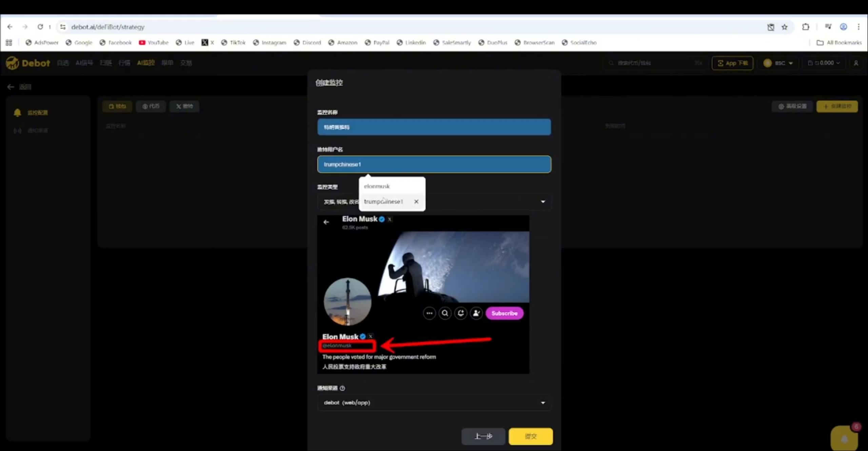Click the back arrow beside 返回

pos(11,87)
